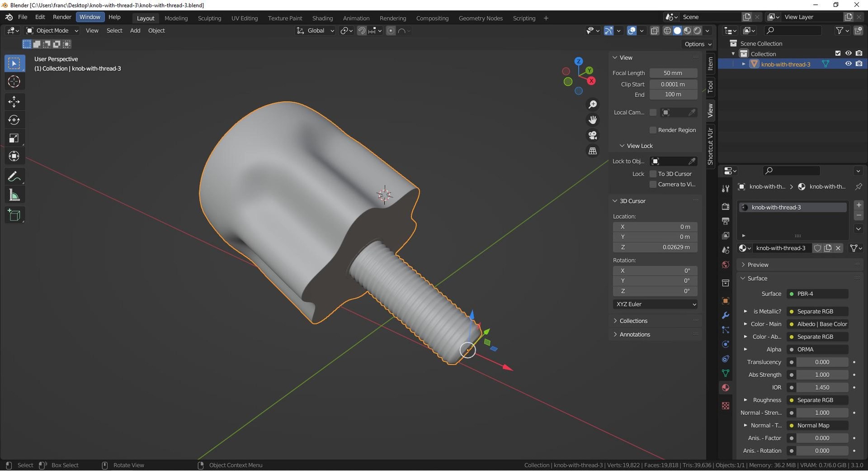Open the Physics properties tab icon
Screen dimensions: 868x471
click(x=726, y=344)
